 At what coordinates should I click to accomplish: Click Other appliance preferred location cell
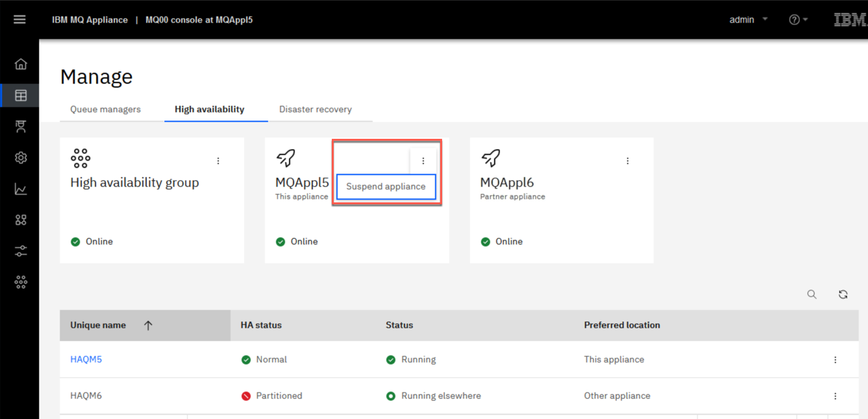click(x=617, y=396)
